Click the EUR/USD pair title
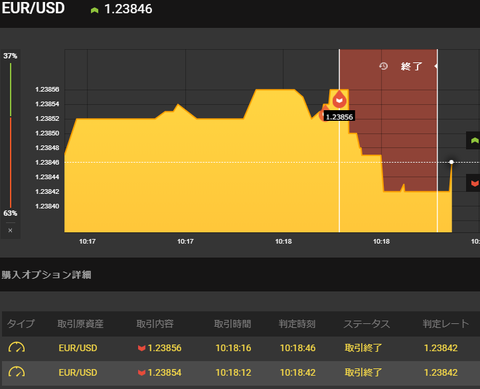 click(x=33, y=8)
